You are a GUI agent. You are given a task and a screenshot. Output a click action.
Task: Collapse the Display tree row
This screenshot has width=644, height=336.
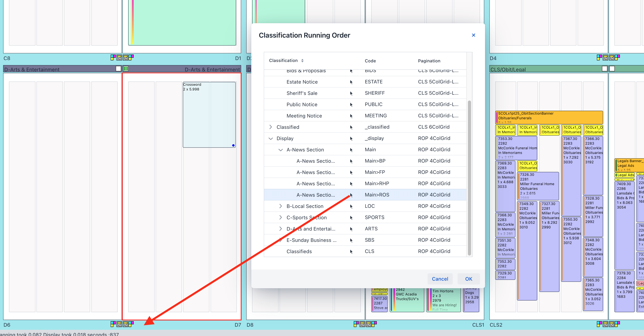click(271, 138)
